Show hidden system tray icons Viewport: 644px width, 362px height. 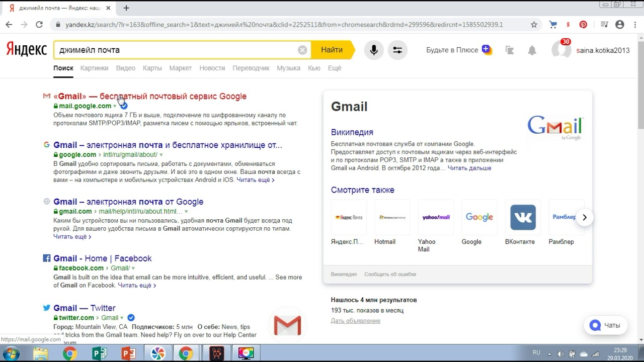[x=550, y=353]
